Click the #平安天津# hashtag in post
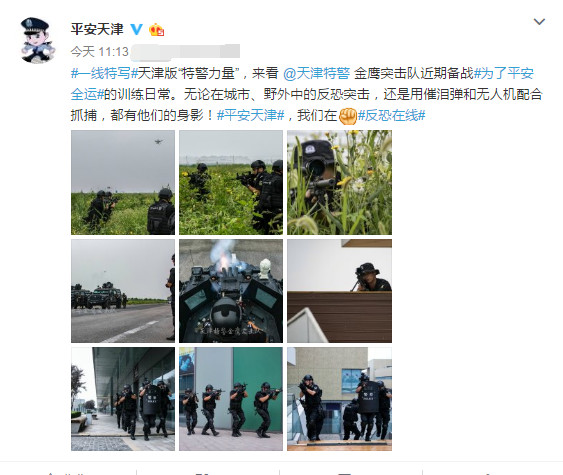 click(x=251, y=116)
